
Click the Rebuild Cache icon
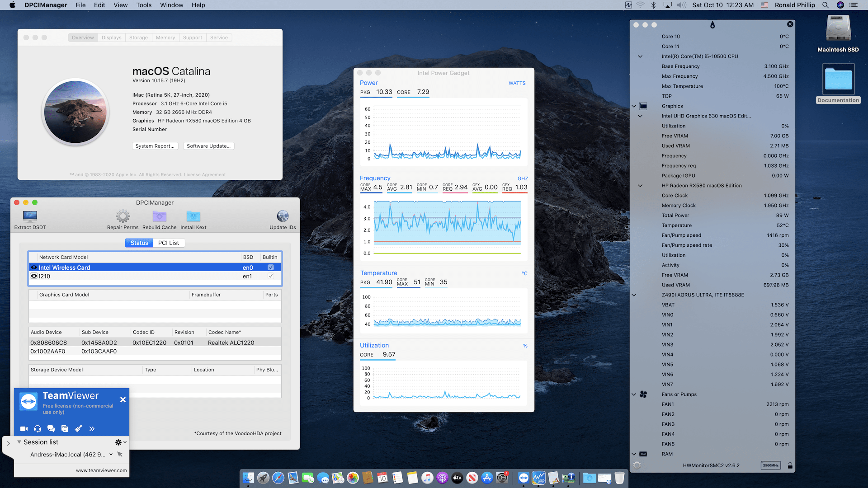point(159,216)
